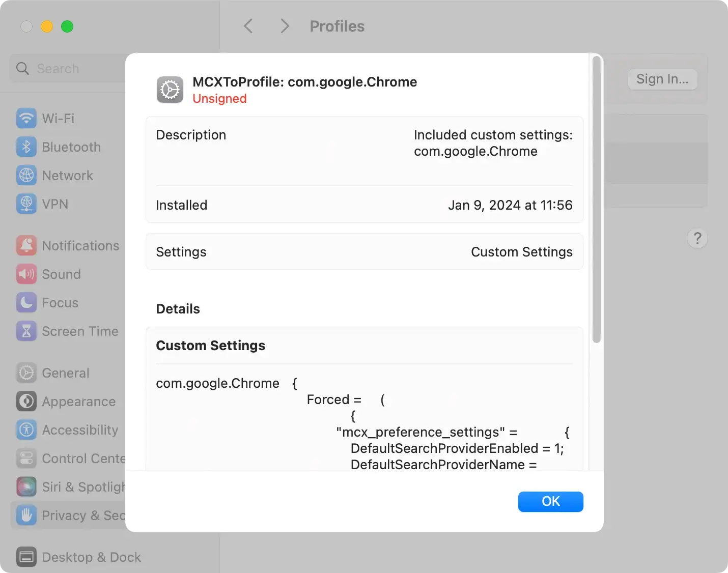This screenshot has width=728, height=573.
Task: Click the Notifications bell icon
Action: click(26, 246)
